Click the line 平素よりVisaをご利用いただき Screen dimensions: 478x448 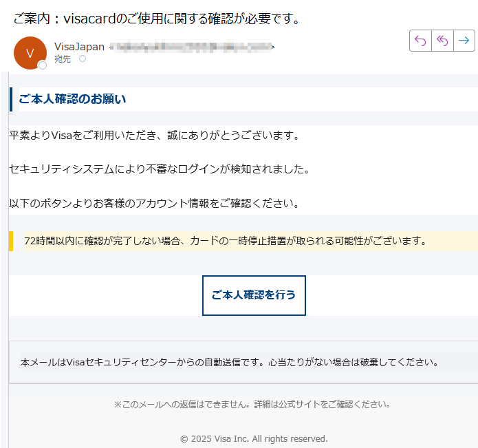tap(154, 135)
